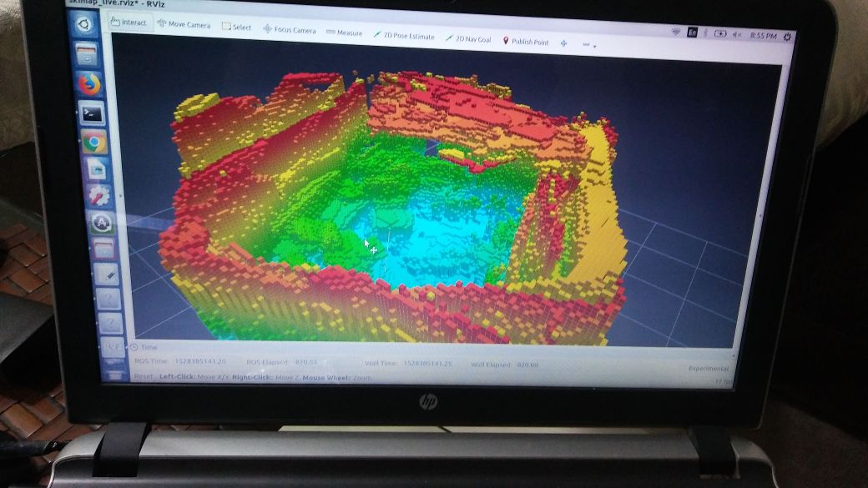Choose the Select tool
The image size is (868, 488).
236,27
